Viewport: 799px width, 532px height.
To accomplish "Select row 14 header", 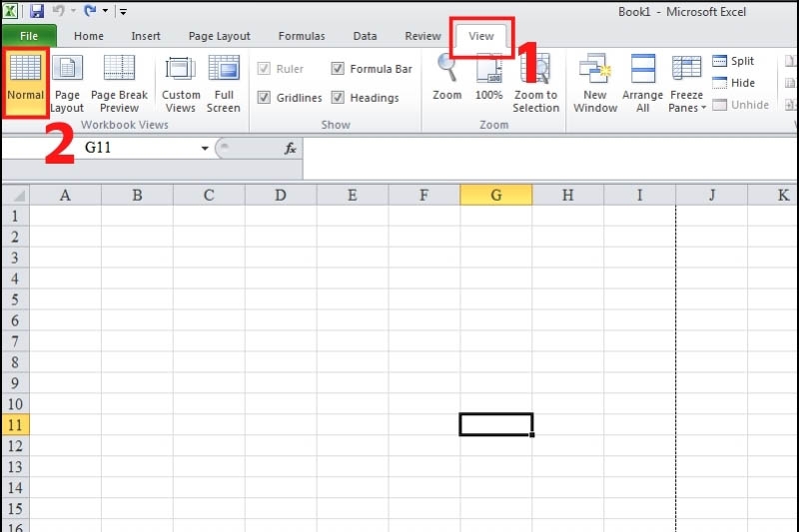I will click(15, 488).
